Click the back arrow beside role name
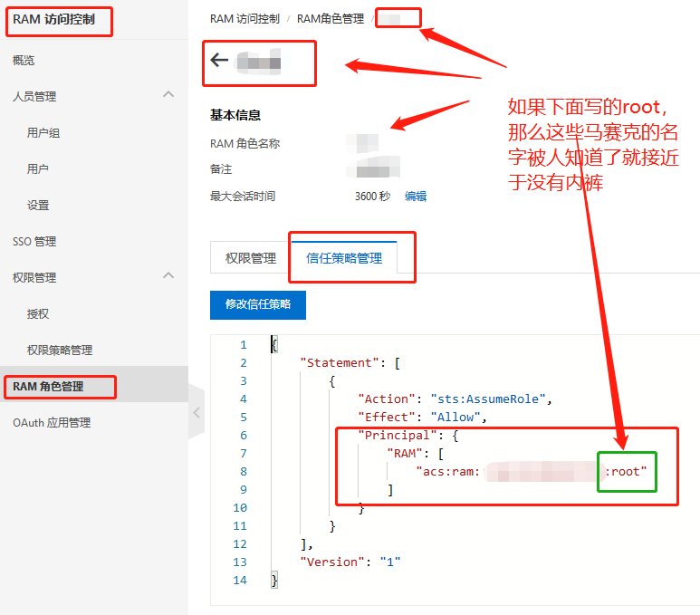Viewport: 700px width, 615px height. coord(219,60)
